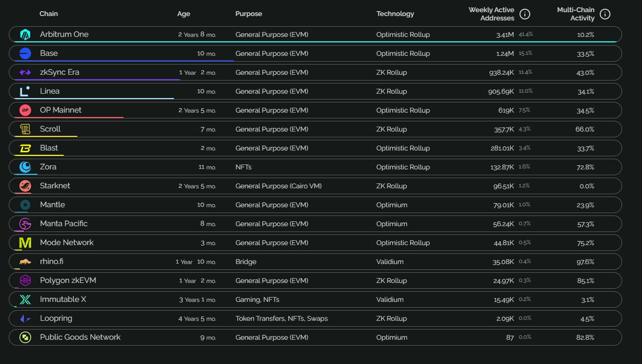The width and height of the screenshot is (642, 364).
Task: Click the 87 addresses value for Public Goods Network
Action: (510, 337)
